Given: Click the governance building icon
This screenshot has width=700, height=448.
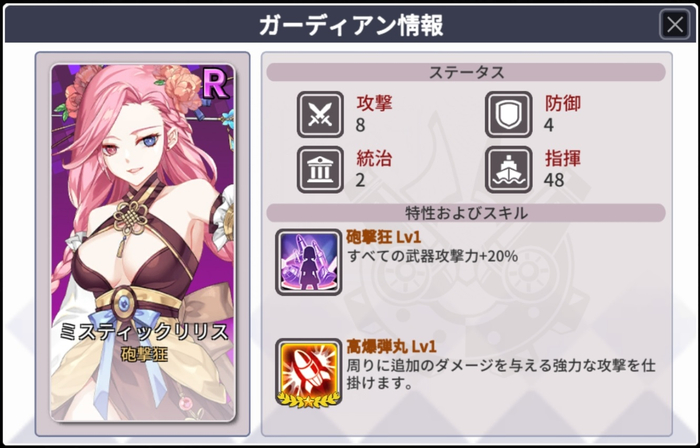Looking at the screenshot, I should click(320, 170).
